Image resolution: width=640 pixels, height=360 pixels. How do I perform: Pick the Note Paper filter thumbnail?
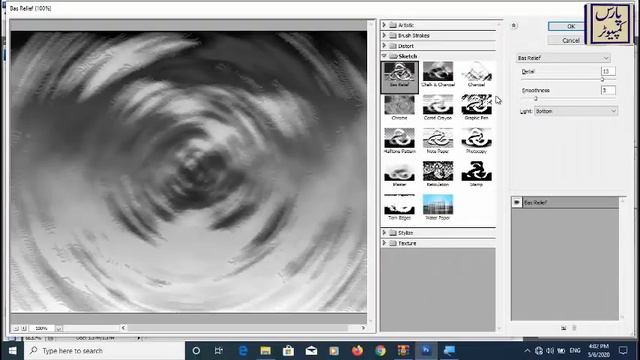pos(438,141)
